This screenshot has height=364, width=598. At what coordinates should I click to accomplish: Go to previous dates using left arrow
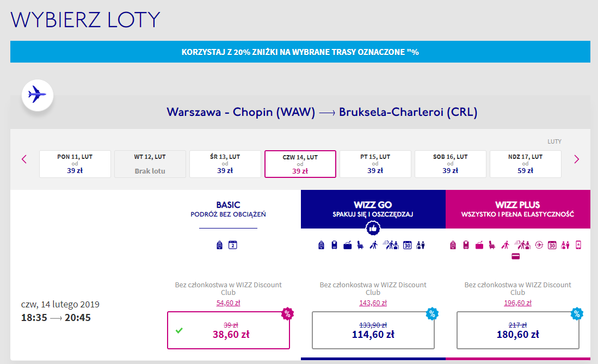[24, 159]
